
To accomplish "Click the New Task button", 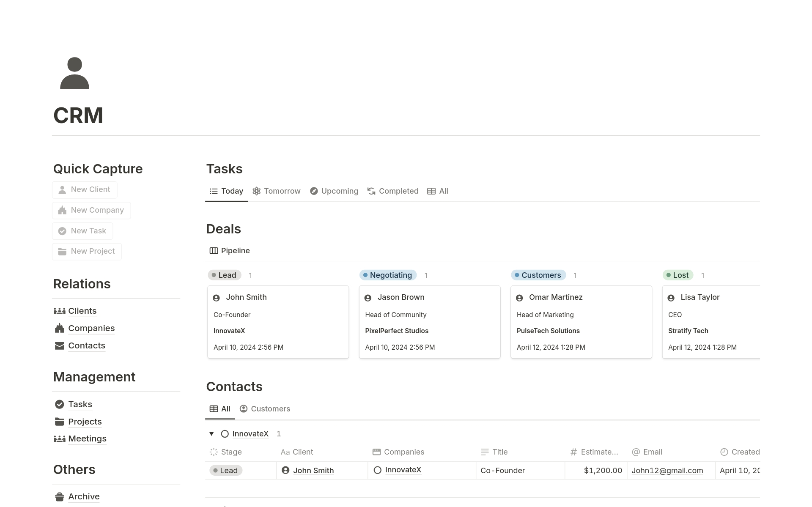I will click(82, 231).
